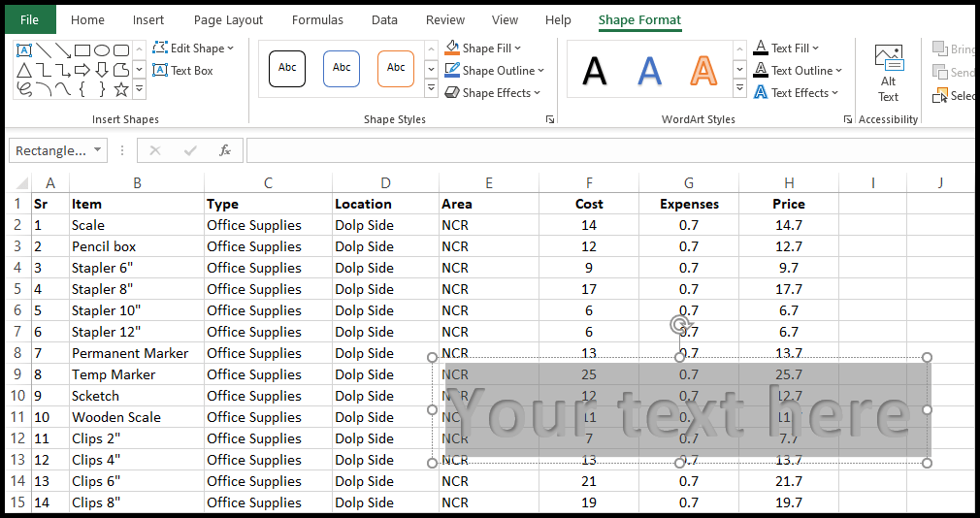
Task: Choose the Scribble freeform shape
Action: pyautogui.click(x=23, y=89)
